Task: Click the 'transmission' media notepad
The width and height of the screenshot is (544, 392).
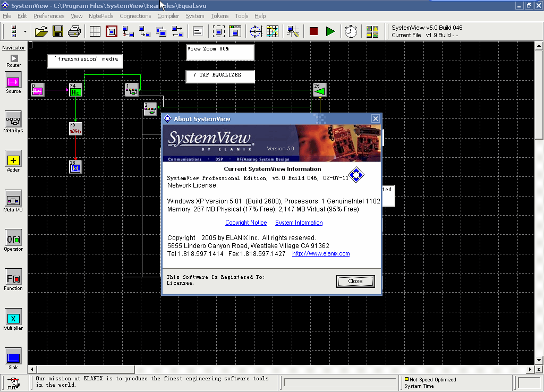Action: (85, 62)
